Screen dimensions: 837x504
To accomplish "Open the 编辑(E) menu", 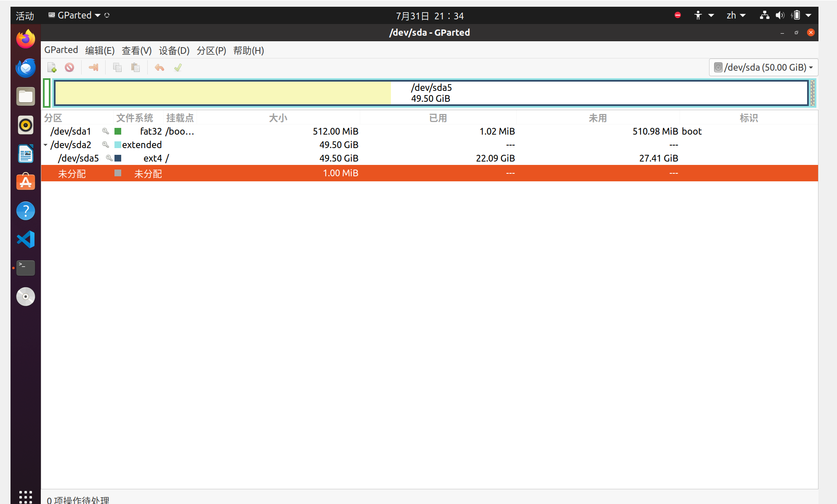I will coord(100,50).
